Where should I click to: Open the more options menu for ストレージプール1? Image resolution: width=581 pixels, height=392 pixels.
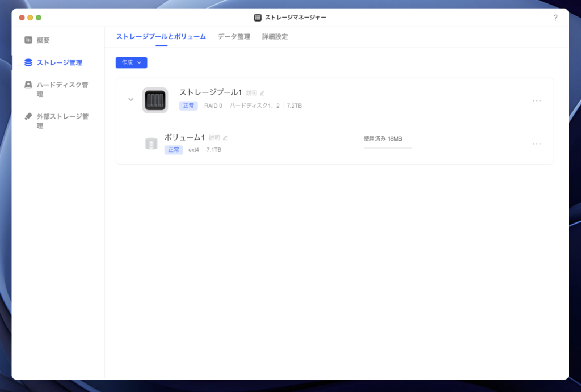(537, 100)
